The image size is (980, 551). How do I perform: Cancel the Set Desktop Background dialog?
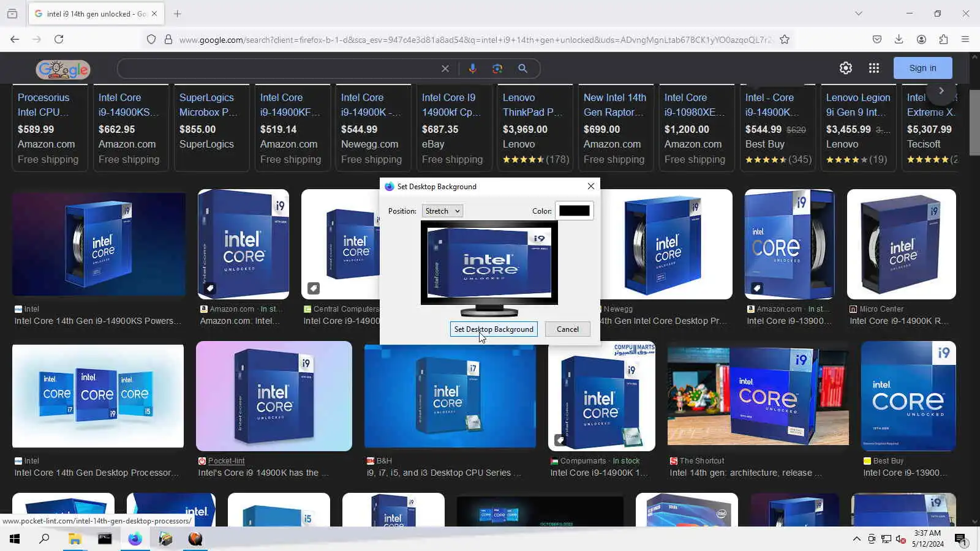coord(568,329)
